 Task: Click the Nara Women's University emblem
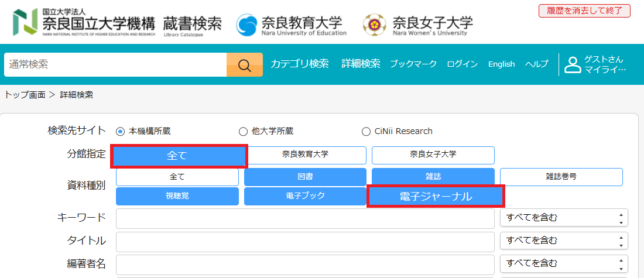click(x=374, y=24)
